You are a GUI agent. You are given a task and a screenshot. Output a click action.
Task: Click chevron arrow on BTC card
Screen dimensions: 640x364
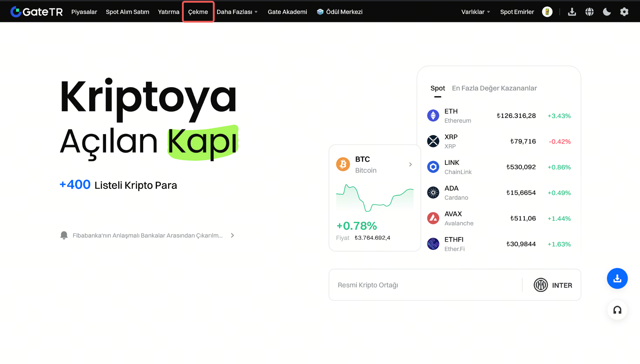coord(410,164)
